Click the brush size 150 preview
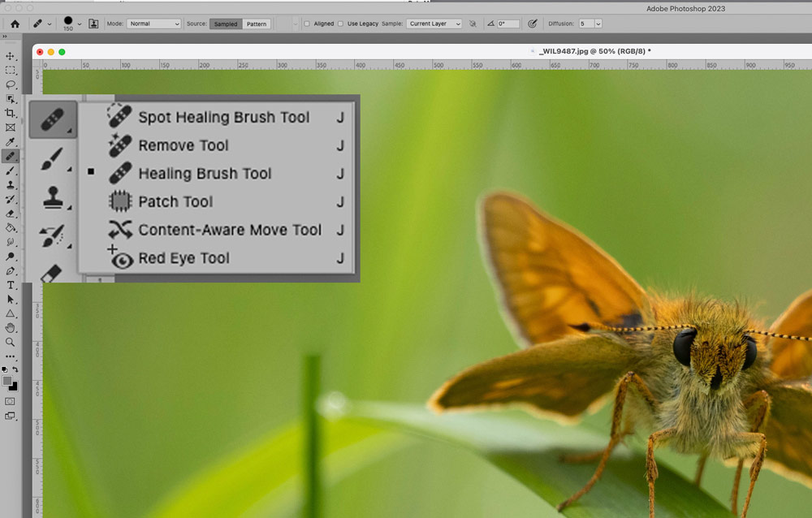Image resolution: width=812 pixels, height=518 pixels. point(68,24)
